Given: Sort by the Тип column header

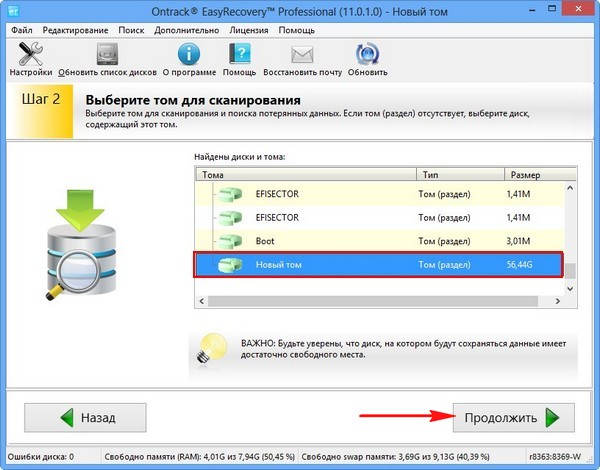Looking at the screenshot, I should (460, 175).
